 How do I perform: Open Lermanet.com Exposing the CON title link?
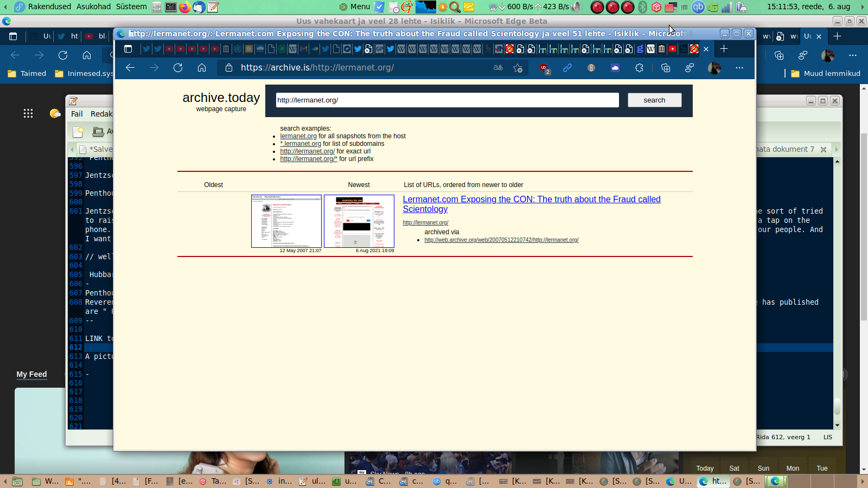click(532, 204)
